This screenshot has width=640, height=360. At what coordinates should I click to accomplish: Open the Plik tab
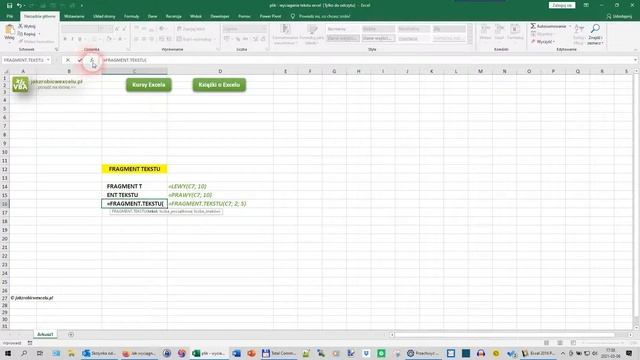click(10, 16)
